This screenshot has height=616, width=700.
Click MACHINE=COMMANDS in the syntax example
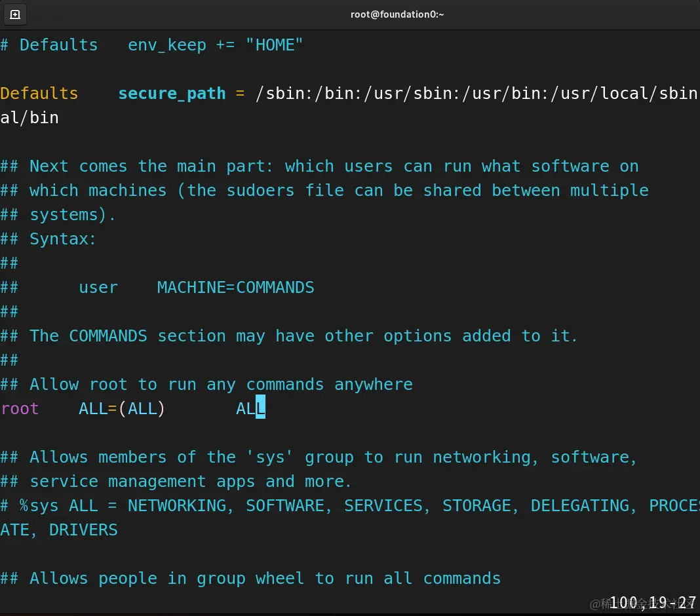pos(236,287)
